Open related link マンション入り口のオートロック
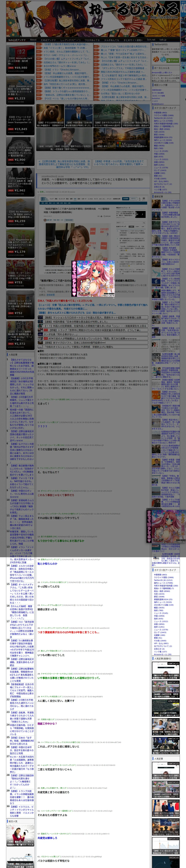 click(x=93, y=317)
